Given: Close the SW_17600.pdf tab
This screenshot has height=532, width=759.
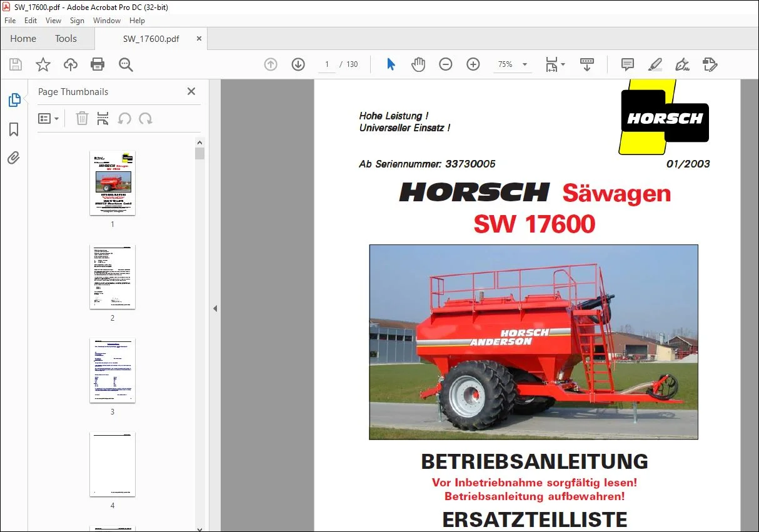Looking at the screenshot, I should click(x=199, y=38).
